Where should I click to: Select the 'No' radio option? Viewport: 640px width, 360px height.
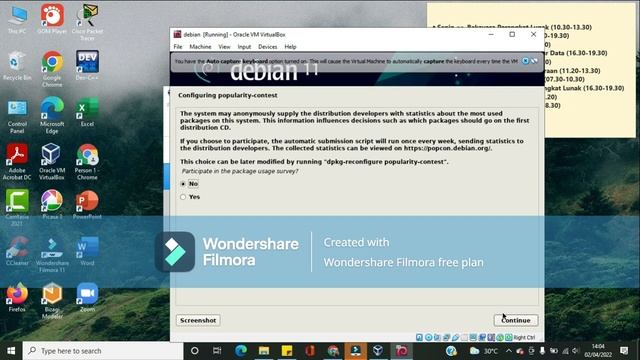click(183, 184)
